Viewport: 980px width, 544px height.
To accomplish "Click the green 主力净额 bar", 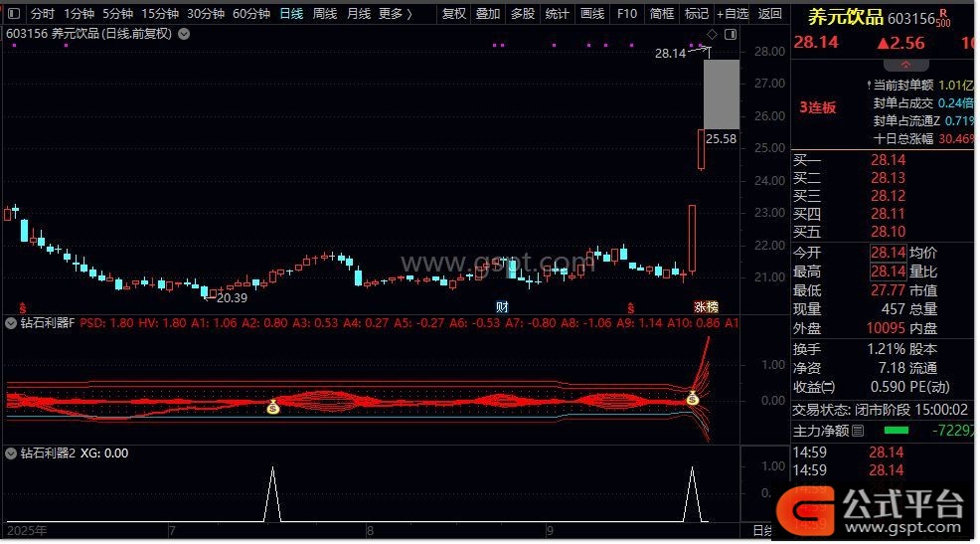I will [x=897, y=431].
